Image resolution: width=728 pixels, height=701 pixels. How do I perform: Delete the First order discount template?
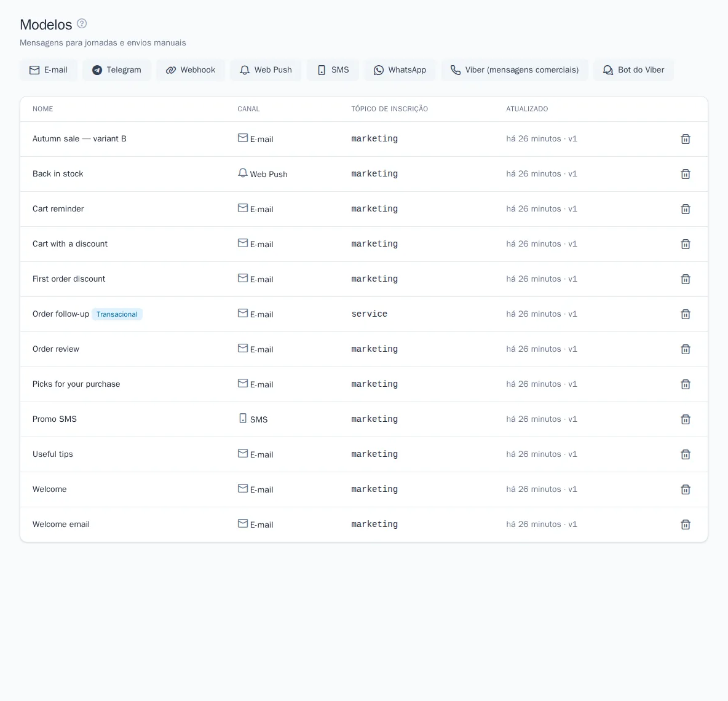click(686, 279)
